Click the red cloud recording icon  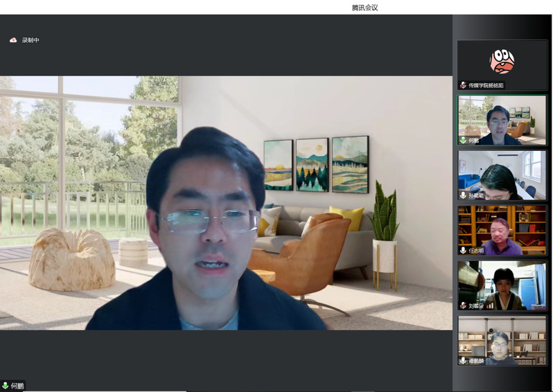tap(13, 40)
